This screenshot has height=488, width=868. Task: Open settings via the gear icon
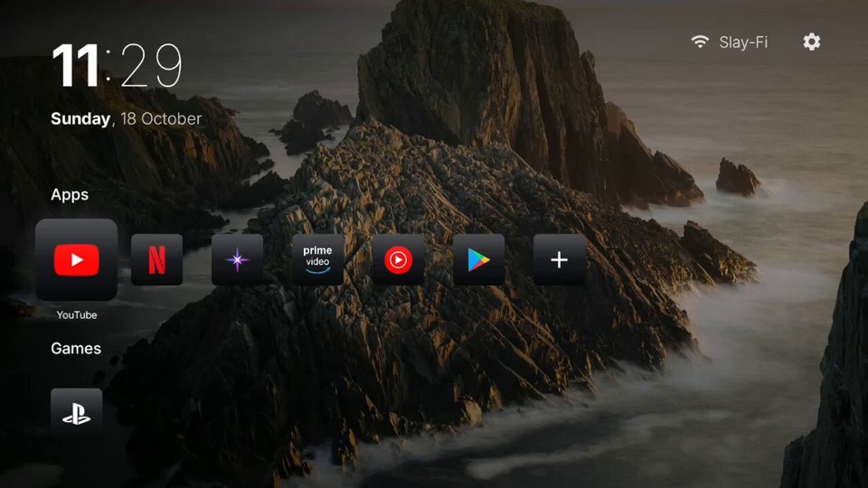[812, 42]
